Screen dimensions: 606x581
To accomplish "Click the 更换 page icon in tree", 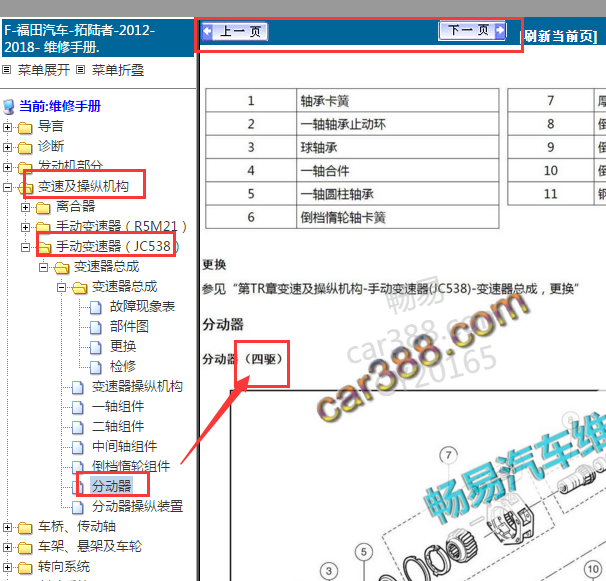I will (96, 347).
